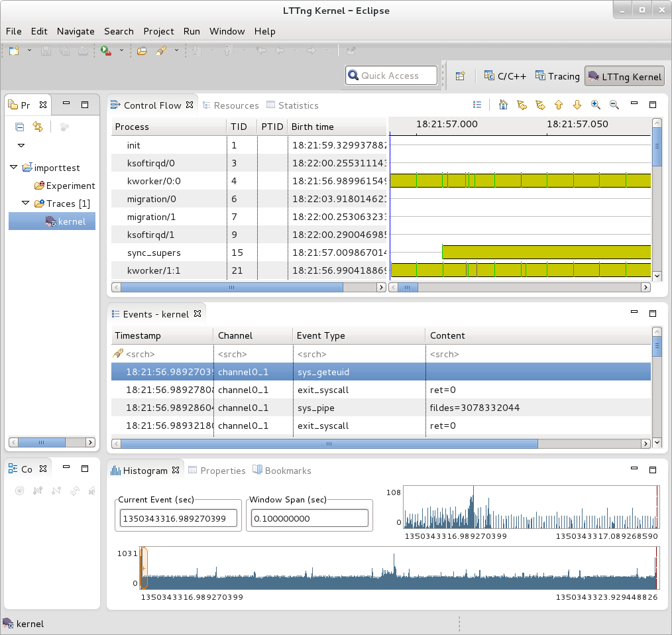Select the kernel trace in project tree
Viewport: 672px width, 635px height.
(72, 221)
